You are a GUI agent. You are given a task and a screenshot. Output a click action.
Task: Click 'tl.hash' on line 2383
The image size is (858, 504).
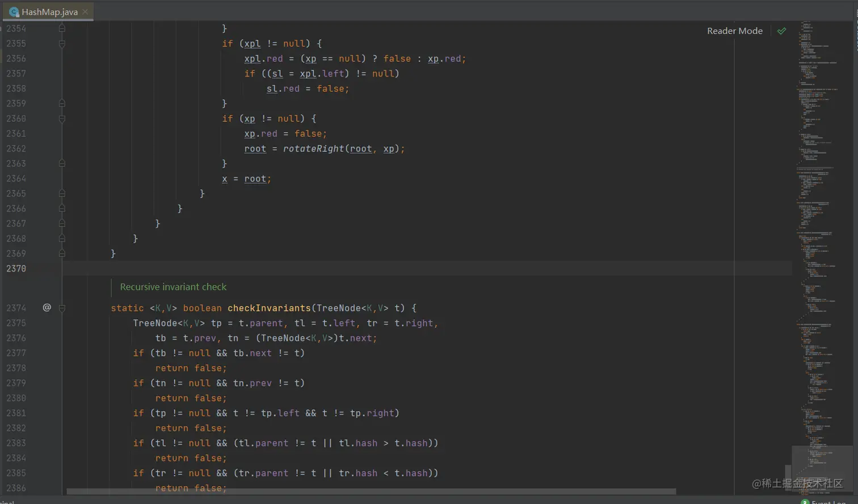[x=358, y=443]
